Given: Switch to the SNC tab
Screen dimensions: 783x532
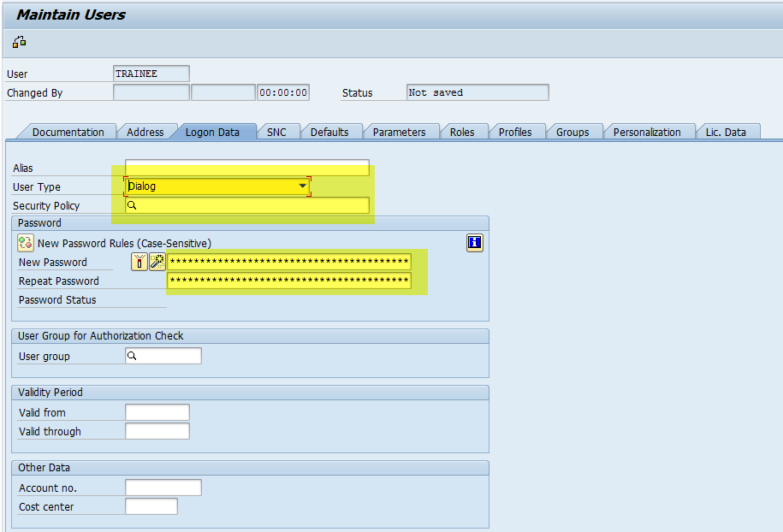Looking at the screenshot, I should tap(277, 131).
